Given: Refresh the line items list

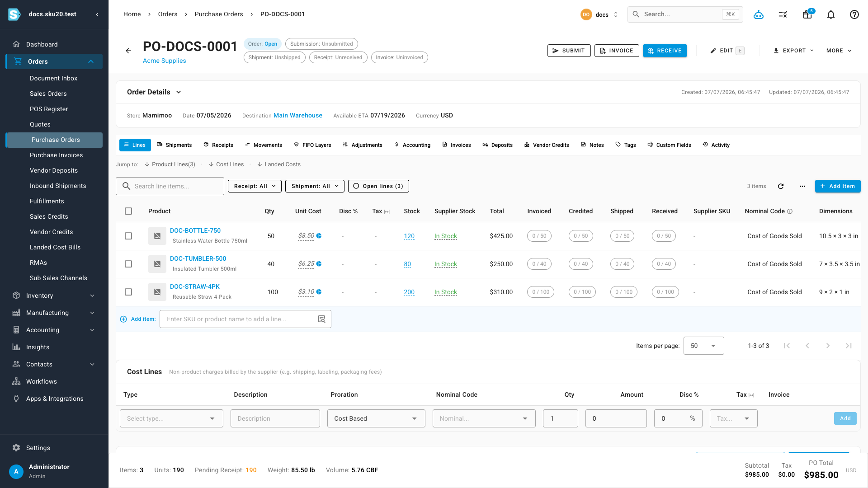Looking at the screenshot, I should [781, 186].
